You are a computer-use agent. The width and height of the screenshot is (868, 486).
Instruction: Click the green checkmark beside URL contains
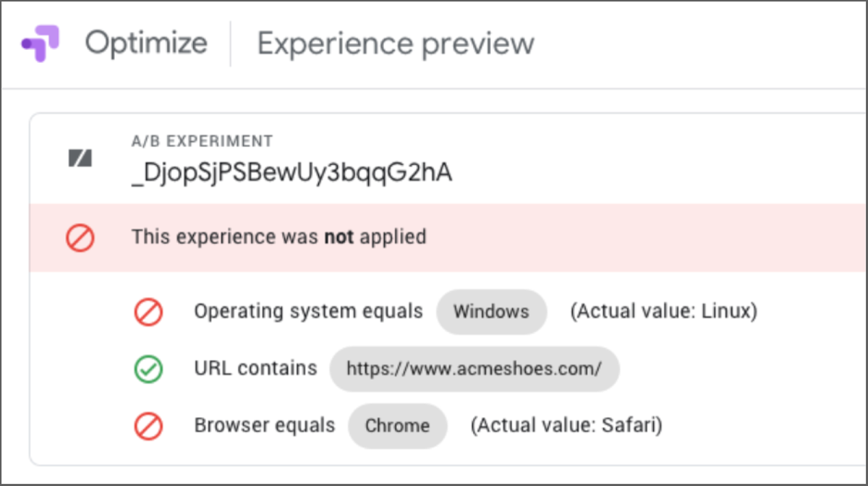(x=148, y=370)
